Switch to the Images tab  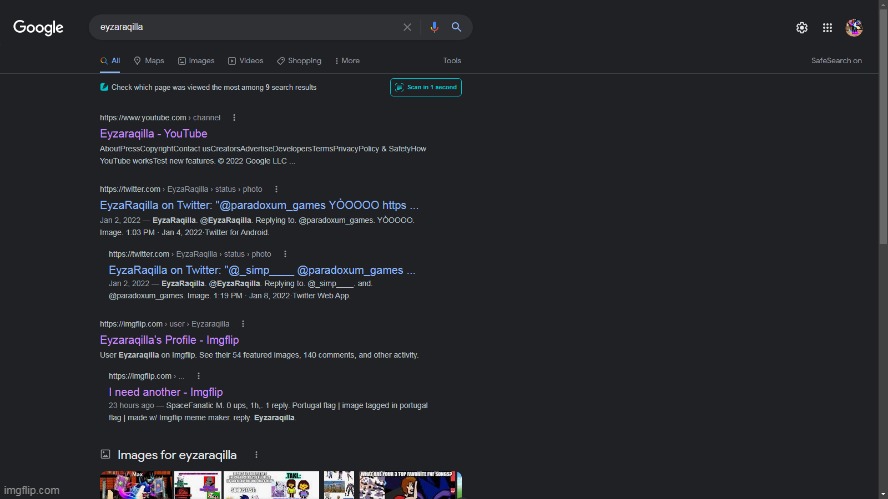coord(196,61)
